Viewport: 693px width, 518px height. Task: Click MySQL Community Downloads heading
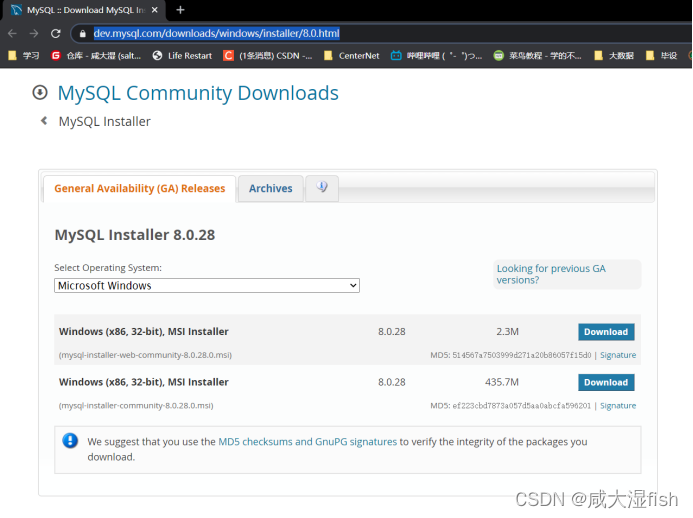pos(198,93)
